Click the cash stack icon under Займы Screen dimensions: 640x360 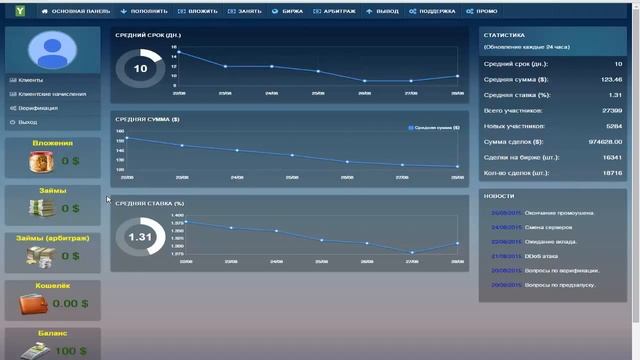point(42,209)
